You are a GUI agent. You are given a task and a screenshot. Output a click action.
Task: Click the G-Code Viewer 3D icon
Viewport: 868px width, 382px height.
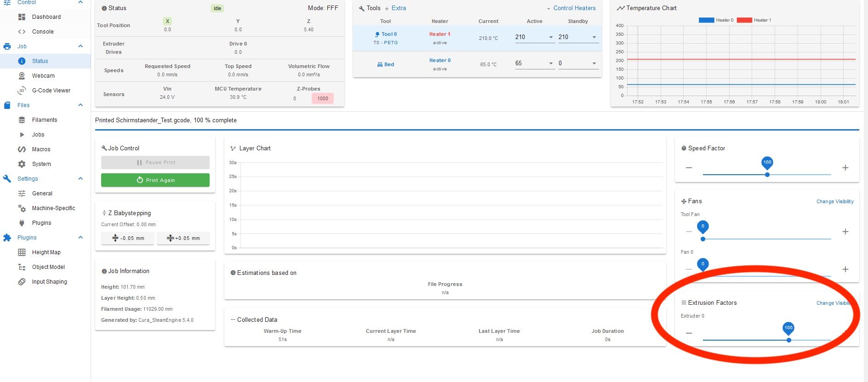point(22,91)
